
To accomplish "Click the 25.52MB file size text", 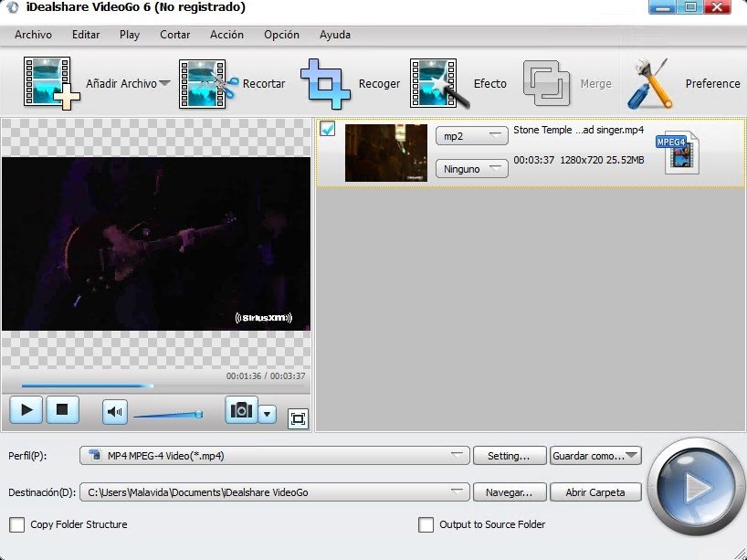I will (625, 160).
